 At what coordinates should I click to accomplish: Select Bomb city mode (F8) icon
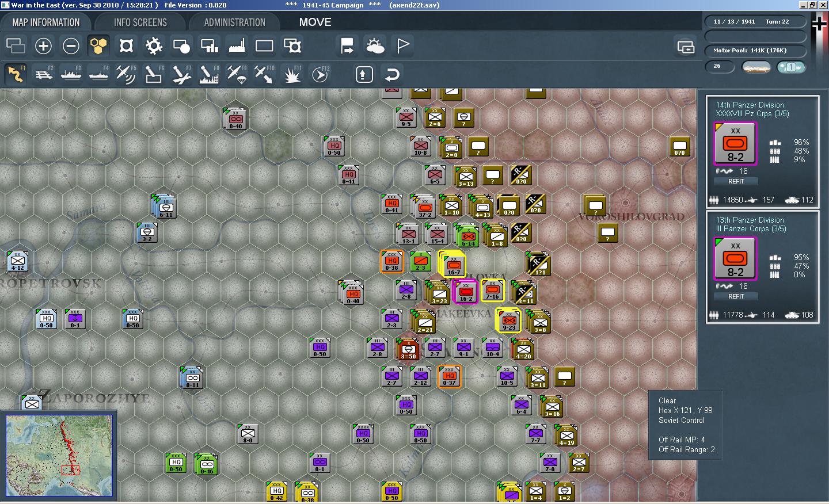coord(209,74)
